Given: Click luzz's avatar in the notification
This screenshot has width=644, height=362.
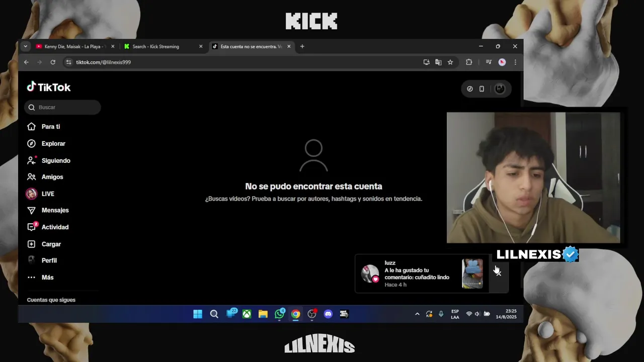Looking at the screenshot, I should [x=370, y=274].
